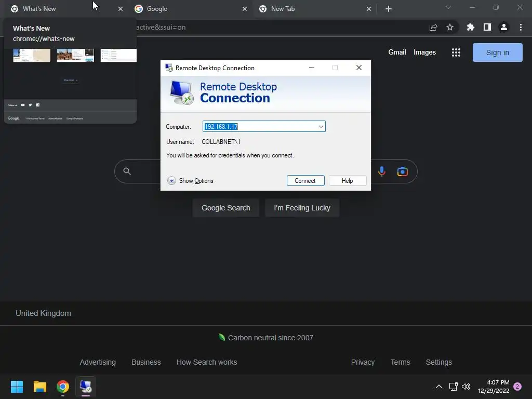Click Help in Remote Desktop Connection

coord(348,181)
